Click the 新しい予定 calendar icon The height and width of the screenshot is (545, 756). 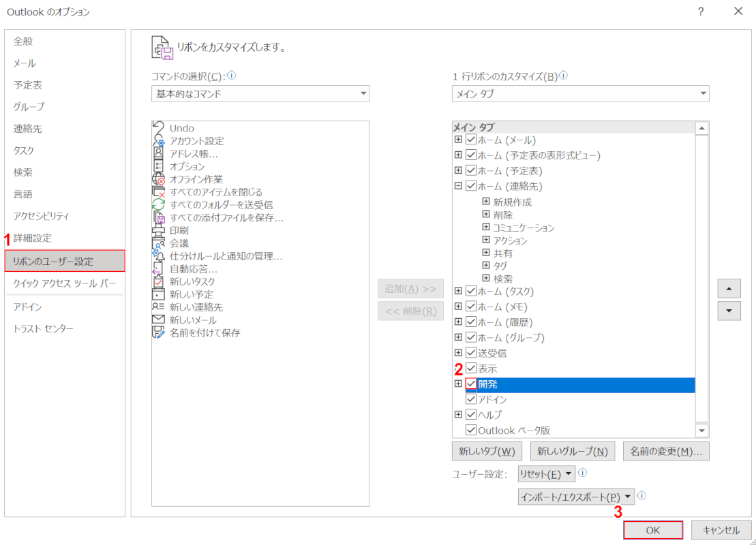pyautogui.click(x=158, y=294)
